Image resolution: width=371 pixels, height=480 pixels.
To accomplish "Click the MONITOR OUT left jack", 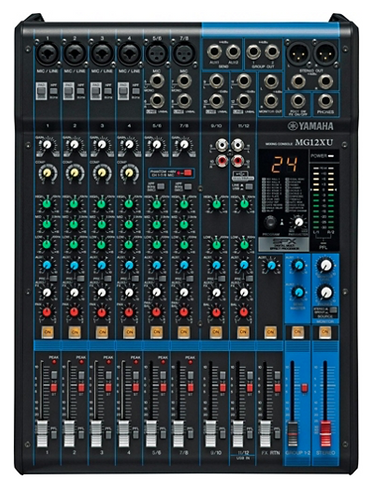I will (271, 81).
